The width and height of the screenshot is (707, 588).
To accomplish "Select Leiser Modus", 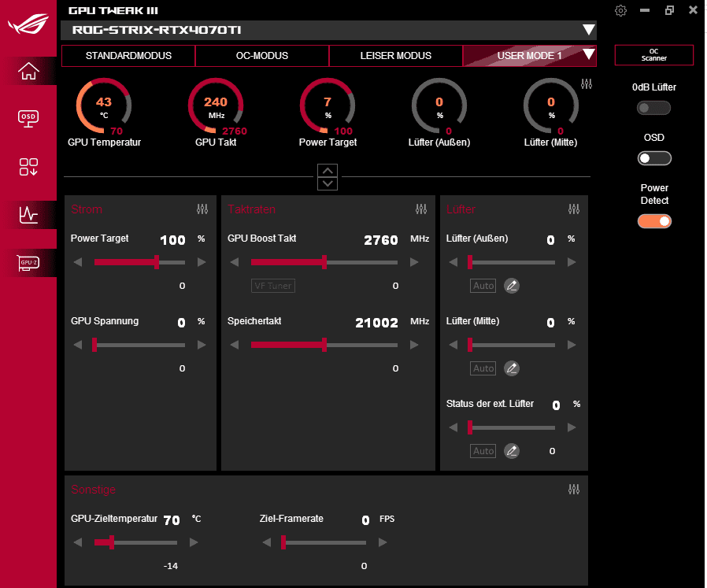I will point(396,56).
